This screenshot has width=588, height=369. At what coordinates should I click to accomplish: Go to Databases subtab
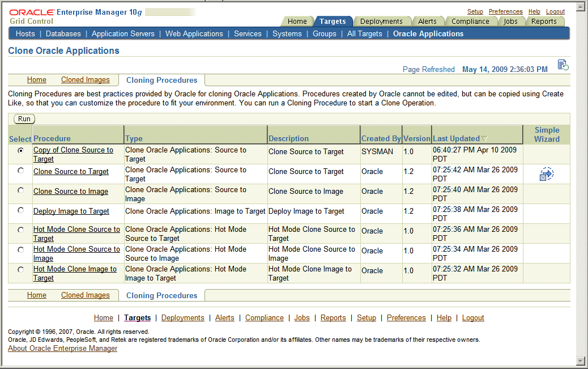click(63, 34)
